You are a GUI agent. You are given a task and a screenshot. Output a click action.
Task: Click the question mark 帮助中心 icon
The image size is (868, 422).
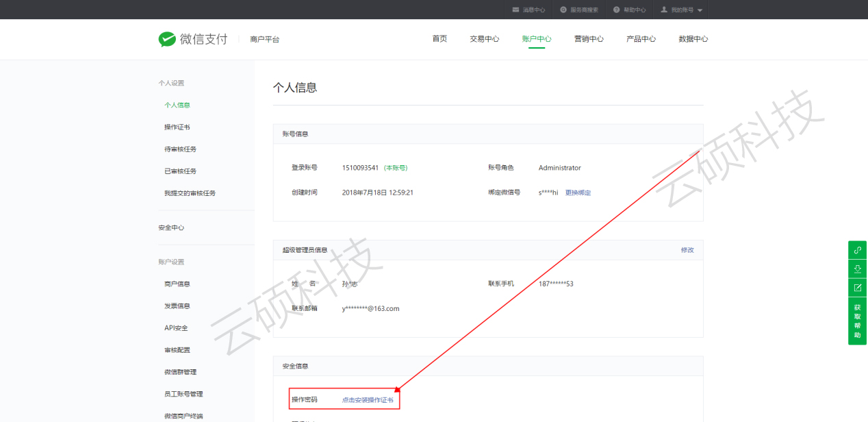[x=616, y=10]
